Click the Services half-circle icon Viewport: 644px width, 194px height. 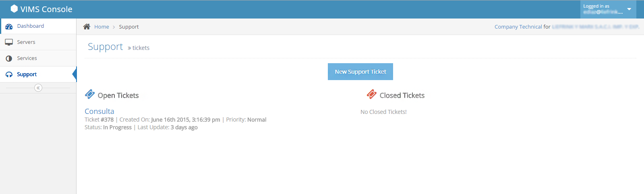point(9,58)
